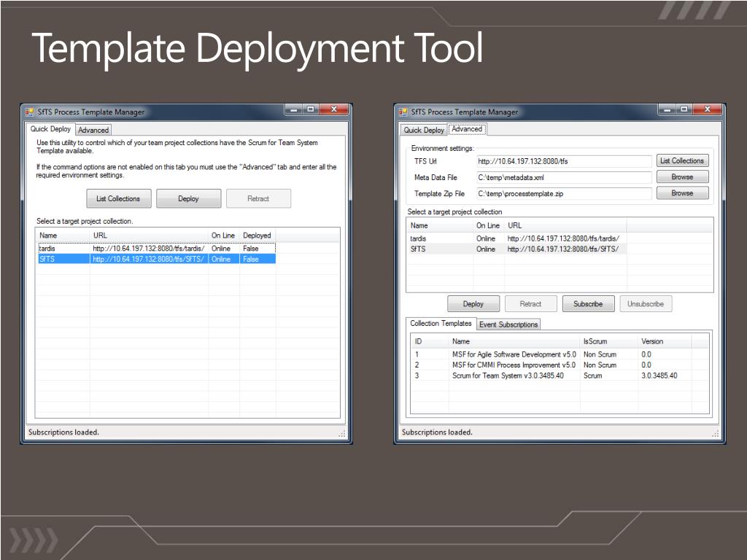Select tardis row in left window list
Image resolution: width=747 pixels, height=560 pixels.
pyautogui.click(x=156, y=248)
